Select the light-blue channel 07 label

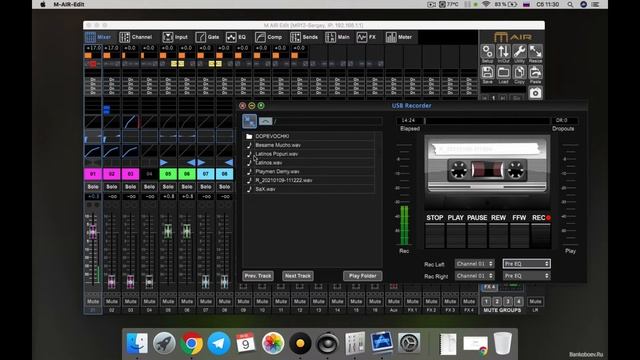(205, 174)
